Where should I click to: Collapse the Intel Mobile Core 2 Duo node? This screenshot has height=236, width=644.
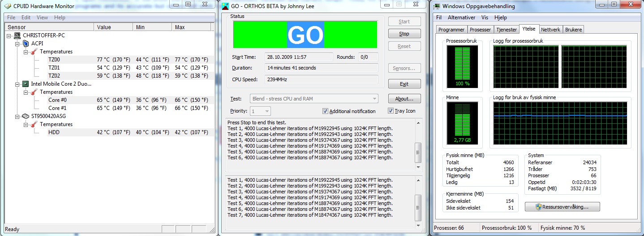coord(17,84)
